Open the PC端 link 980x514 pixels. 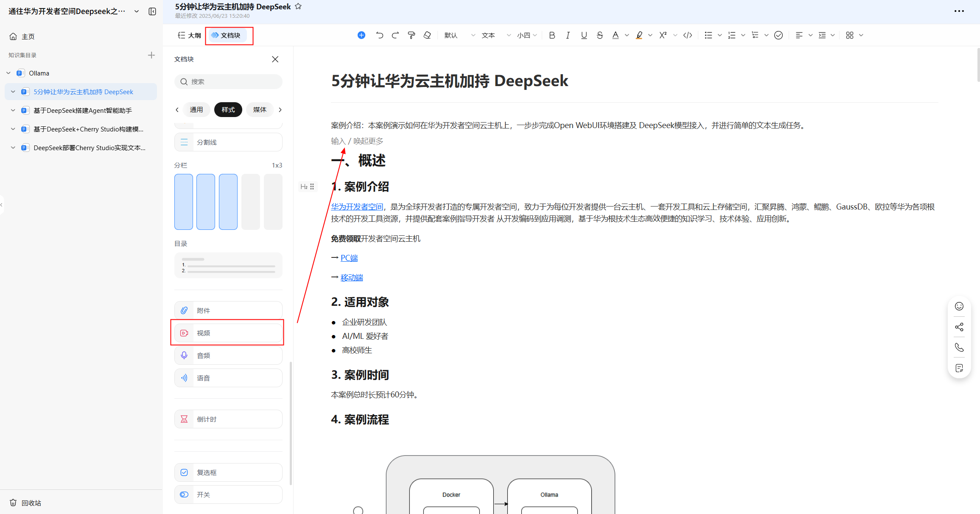tap(349, 258)
